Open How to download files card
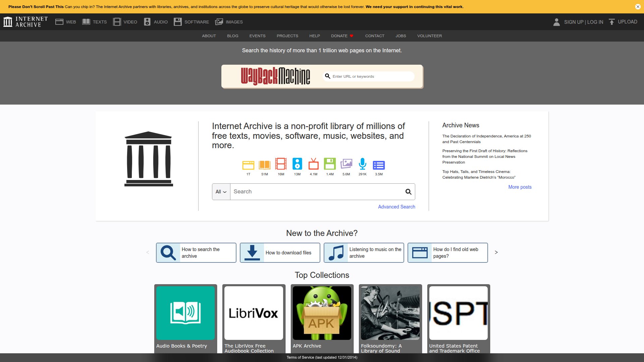The height and width of the screenshot is (362, 644). [x=280, y=253]
